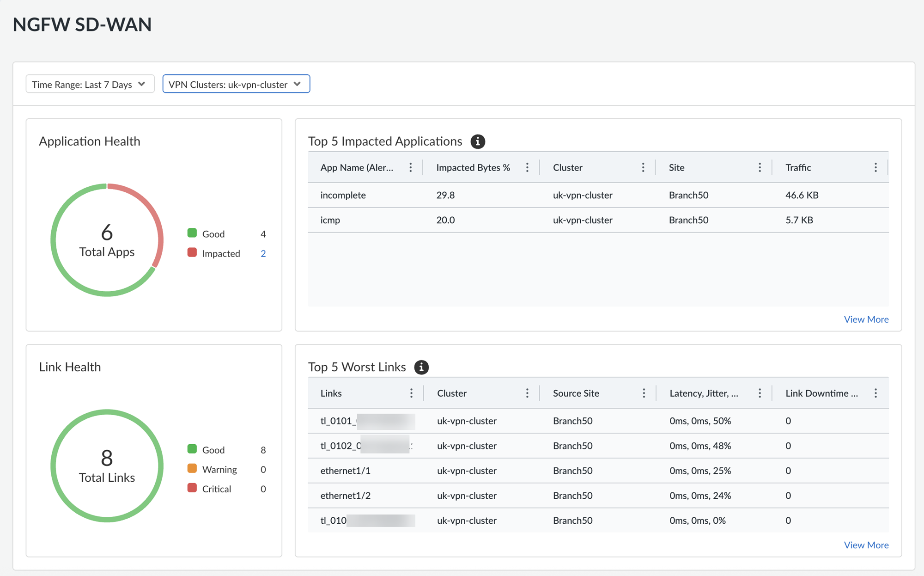Expand the VPN Clusters dropdown
The width and height of the screenshot is (924, 576).
pyautogui.click(x=236, y=84)
